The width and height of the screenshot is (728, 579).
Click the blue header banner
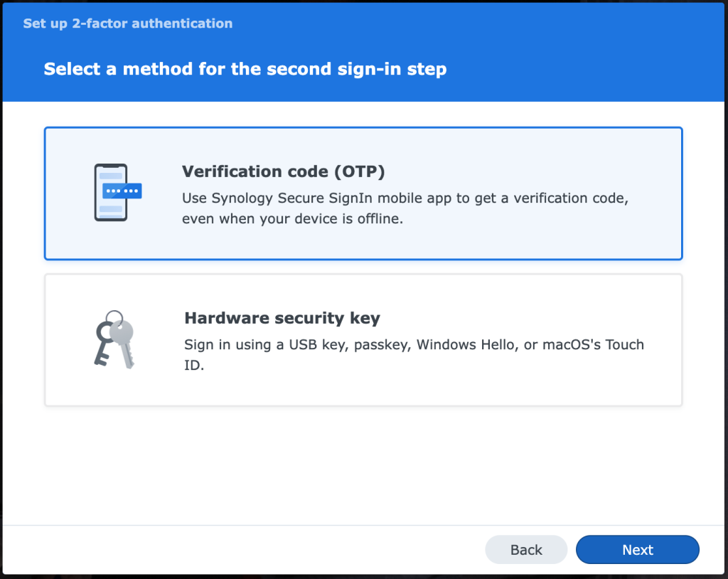tap(363, 52)
